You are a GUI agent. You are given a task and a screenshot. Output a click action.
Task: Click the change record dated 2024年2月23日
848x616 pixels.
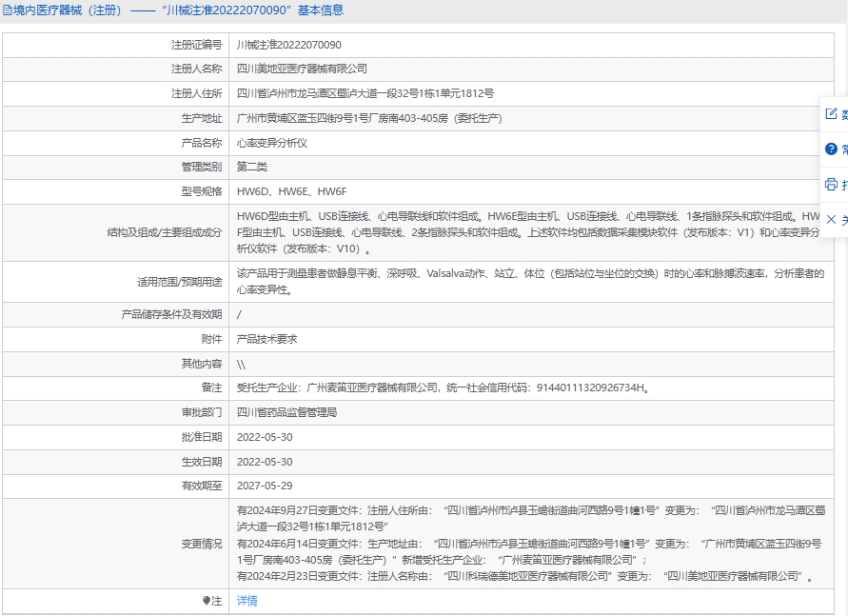(x=524, y=577)
